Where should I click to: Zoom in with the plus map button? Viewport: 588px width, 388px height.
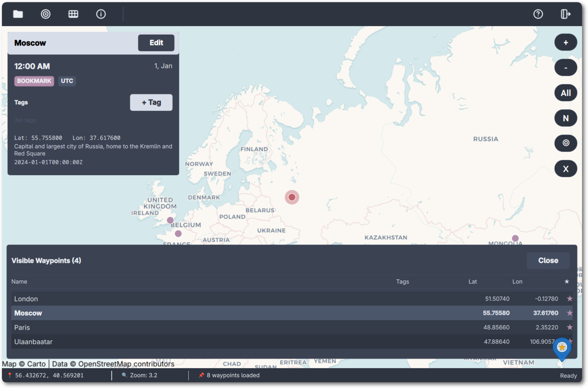565,42
